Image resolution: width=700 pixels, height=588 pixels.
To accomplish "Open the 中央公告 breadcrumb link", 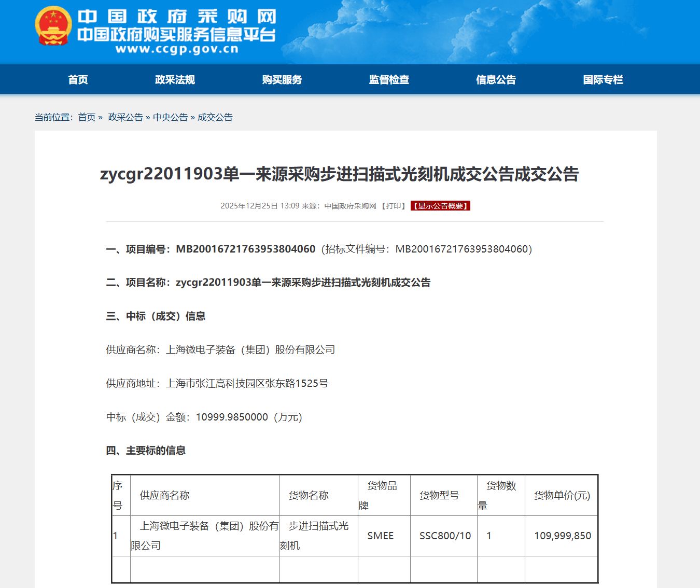I will pyautogui.click(x=170, y=117).
